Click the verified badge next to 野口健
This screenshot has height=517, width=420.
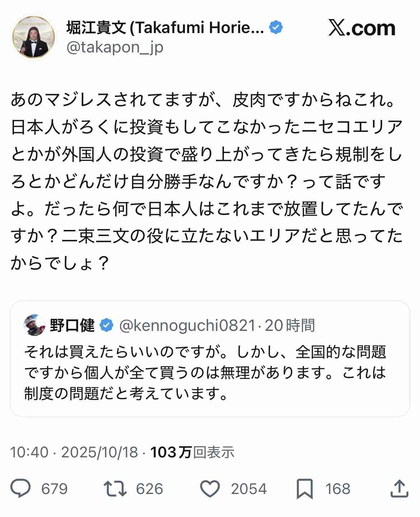point(106,326)
